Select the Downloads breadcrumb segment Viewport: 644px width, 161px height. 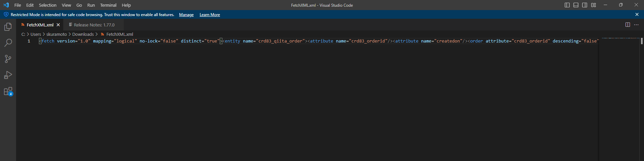(83, 34)
